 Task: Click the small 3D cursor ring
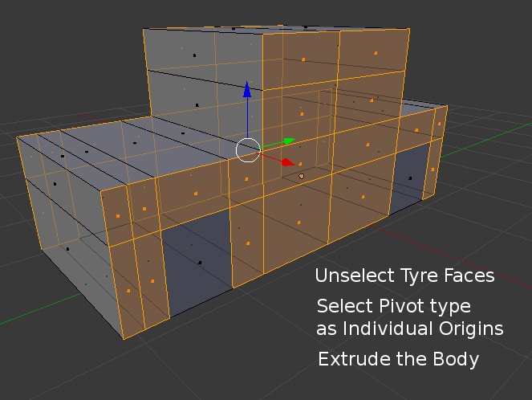(x=301, y=176)
